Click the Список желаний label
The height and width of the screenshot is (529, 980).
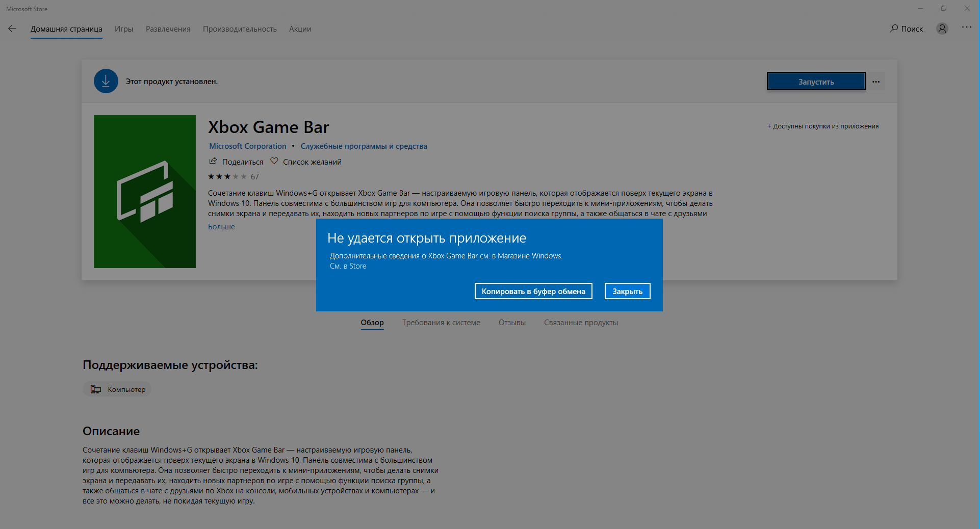coord(312,162)
